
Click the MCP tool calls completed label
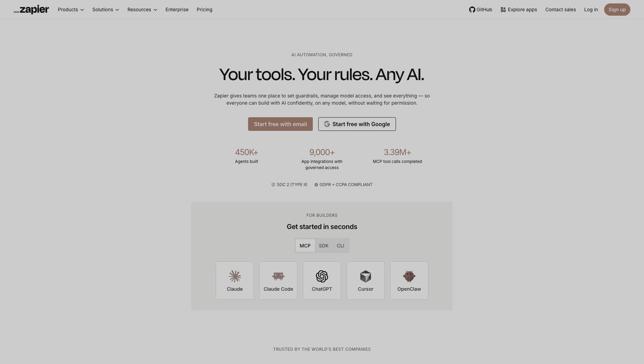point(397,162)
